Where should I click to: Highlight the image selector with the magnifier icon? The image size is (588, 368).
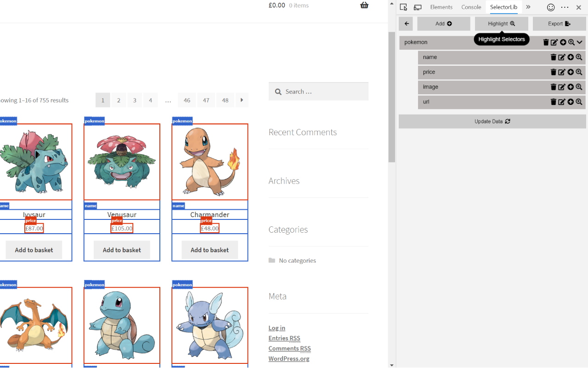579,87
